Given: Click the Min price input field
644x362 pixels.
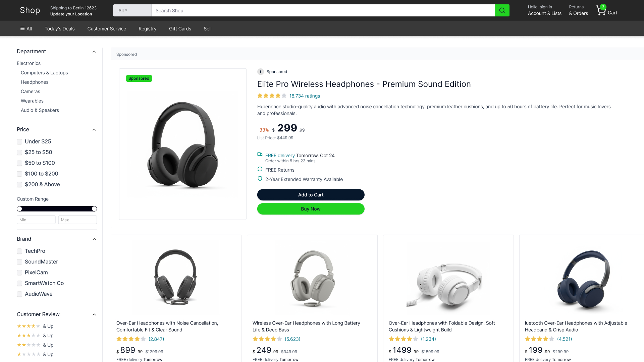Looking at the screenshot, I should point(36,220).
